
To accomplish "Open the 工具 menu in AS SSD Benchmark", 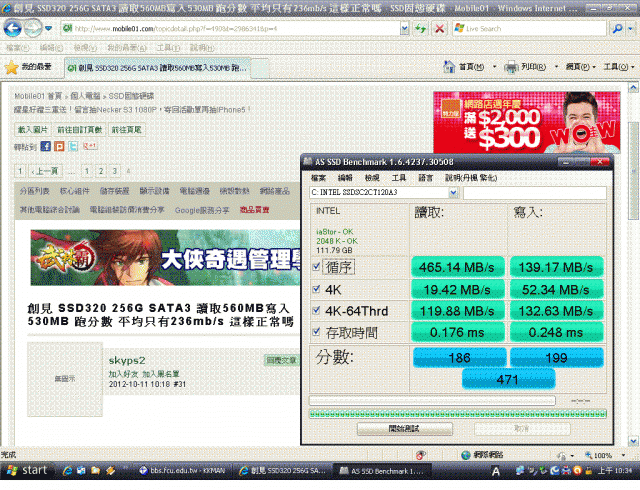I will click(x=399, y=178).
